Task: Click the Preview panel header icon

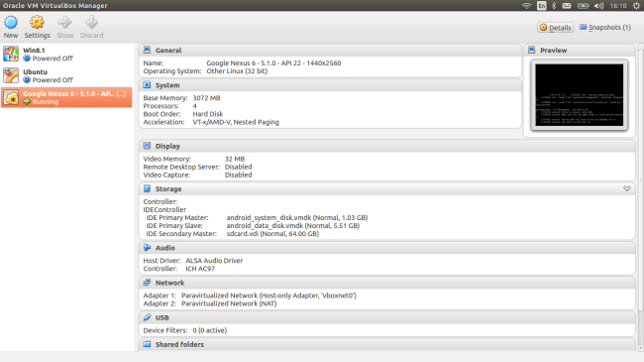Action: [531, 51]
